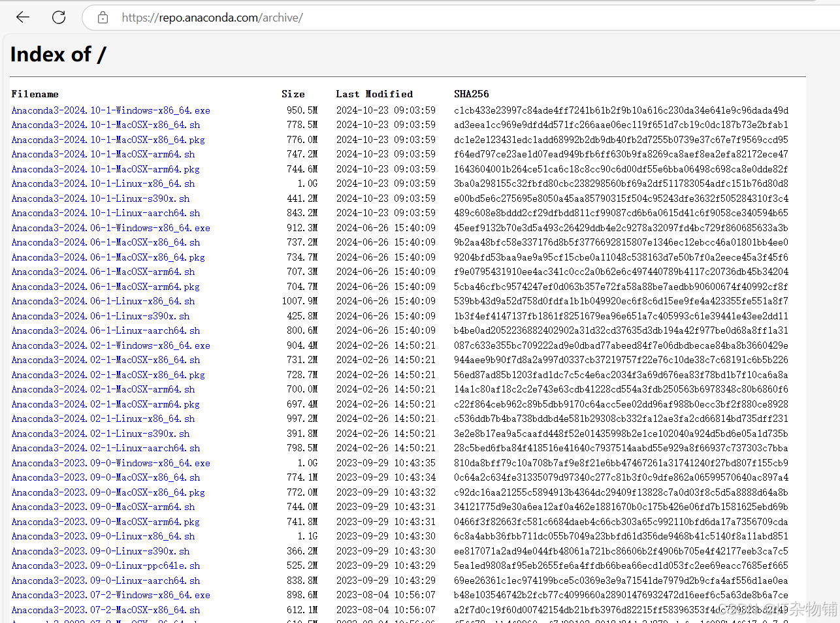Open Anaconda3-2024.10-1-MacOSX-x86_64.sh link

pos(106,125)
